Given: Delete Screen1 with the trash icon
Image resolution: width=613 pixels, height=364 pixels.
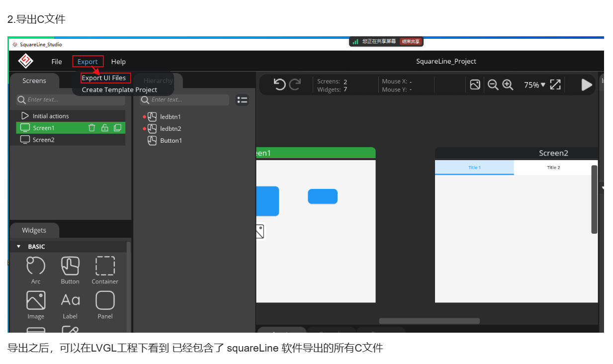Looking at the screenshot, I should (x=91, y=128).
